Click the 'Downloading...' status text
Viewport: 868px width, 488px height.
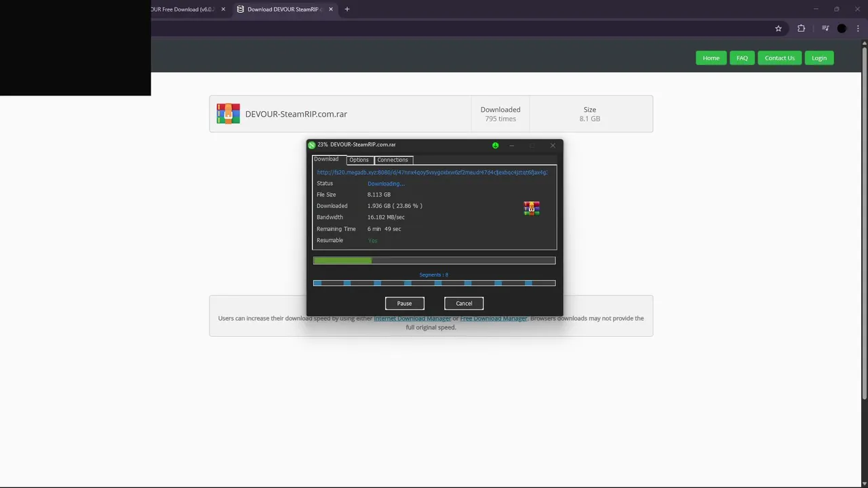(386, 184)
